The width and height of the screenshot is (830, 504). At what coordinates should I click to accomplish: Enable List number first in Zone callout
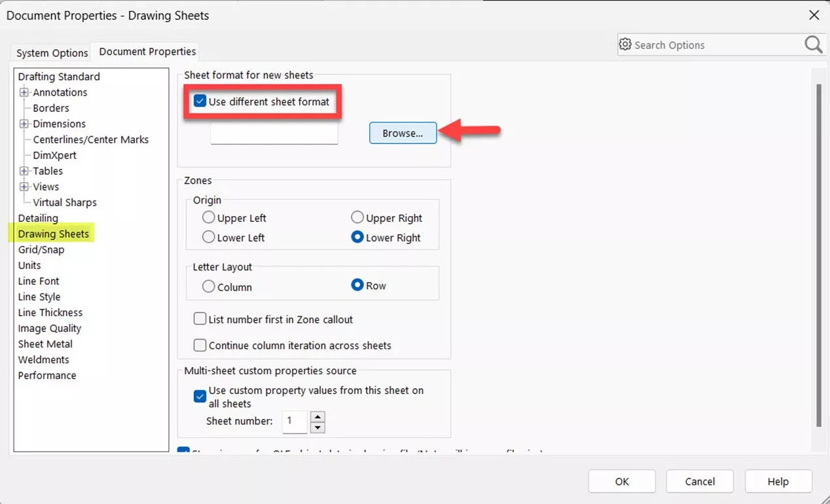[x=200, y=319]
